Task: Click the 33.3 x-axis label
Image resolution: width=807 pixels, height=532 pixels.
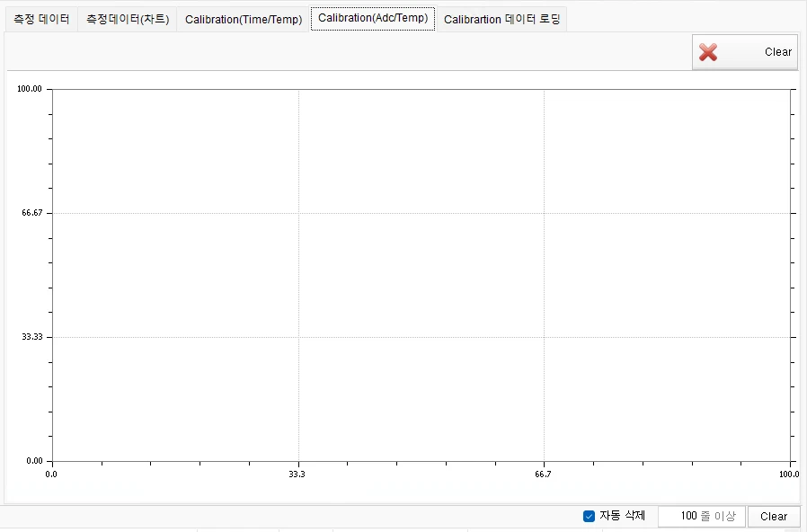Action: (297, 474)
